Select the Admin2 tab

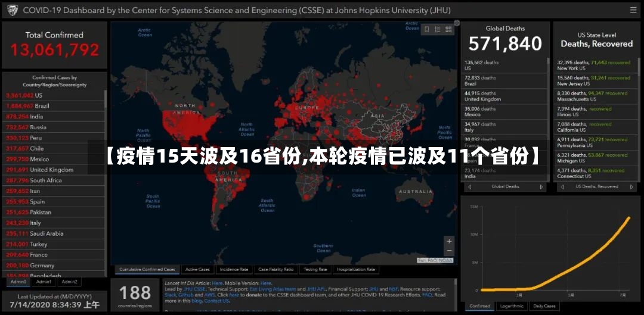pos(69,282)
